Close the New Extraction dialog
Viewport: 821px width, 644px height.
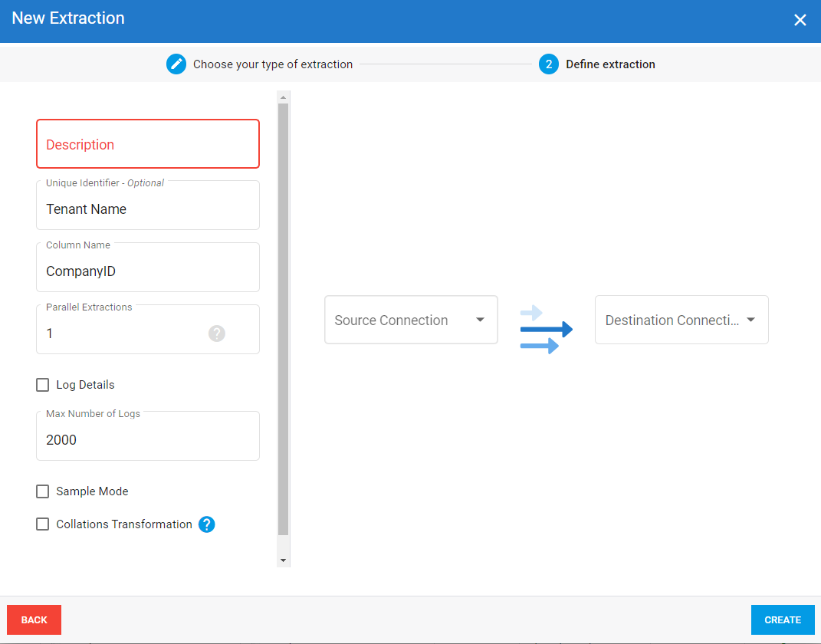[x=800, y=20]
